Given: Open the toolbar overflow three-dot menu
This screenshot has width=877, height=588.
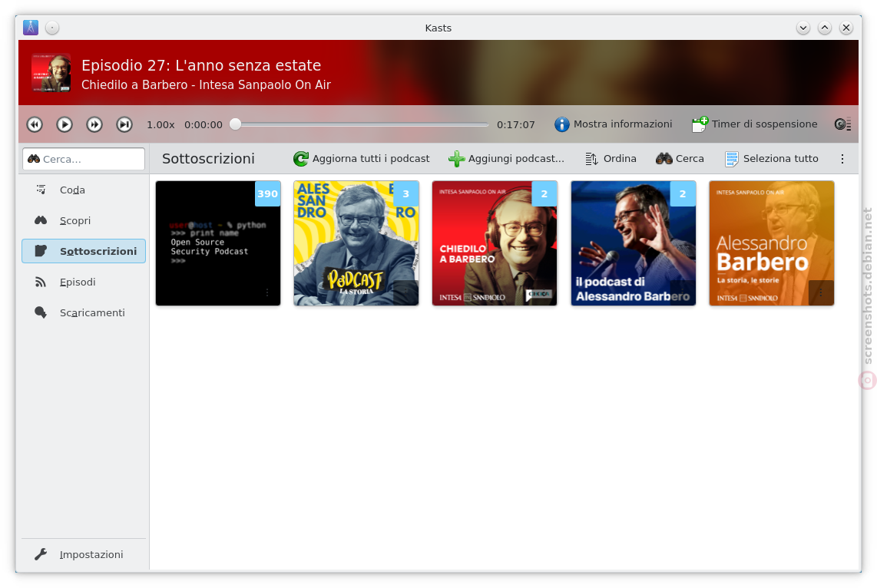Looking at the screenshot, I should coord(842,159).
